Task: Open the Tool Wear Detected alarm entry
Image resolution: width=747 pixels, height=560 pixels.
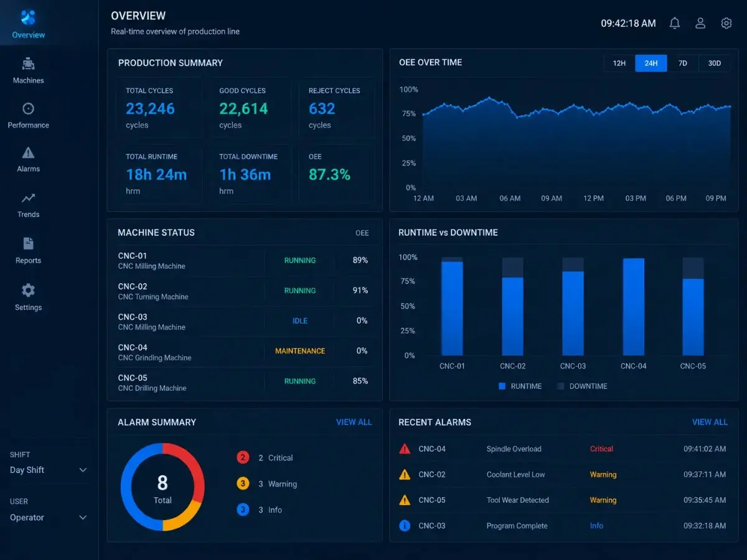Action: pos(563,500)
